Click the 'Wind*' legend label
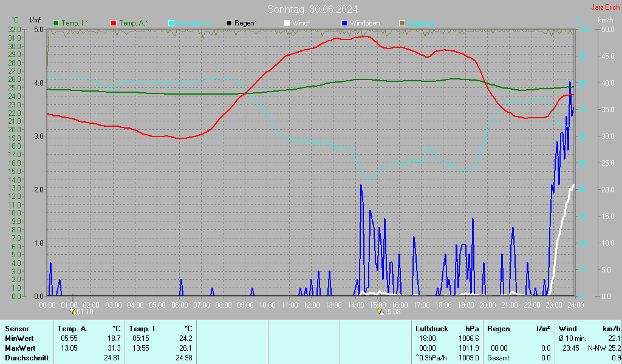The height and width of the screenshot is (364, 622). (x=301, y=24)
